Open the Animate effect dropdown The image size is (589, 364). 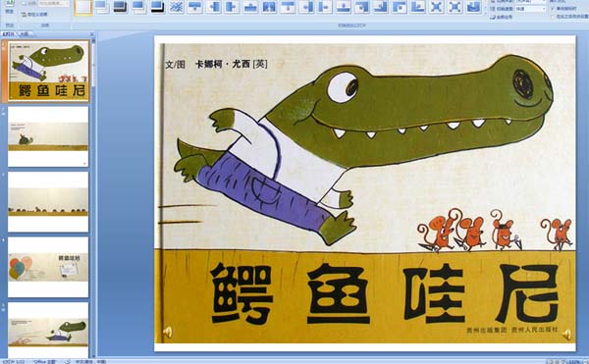click(54, 3)
